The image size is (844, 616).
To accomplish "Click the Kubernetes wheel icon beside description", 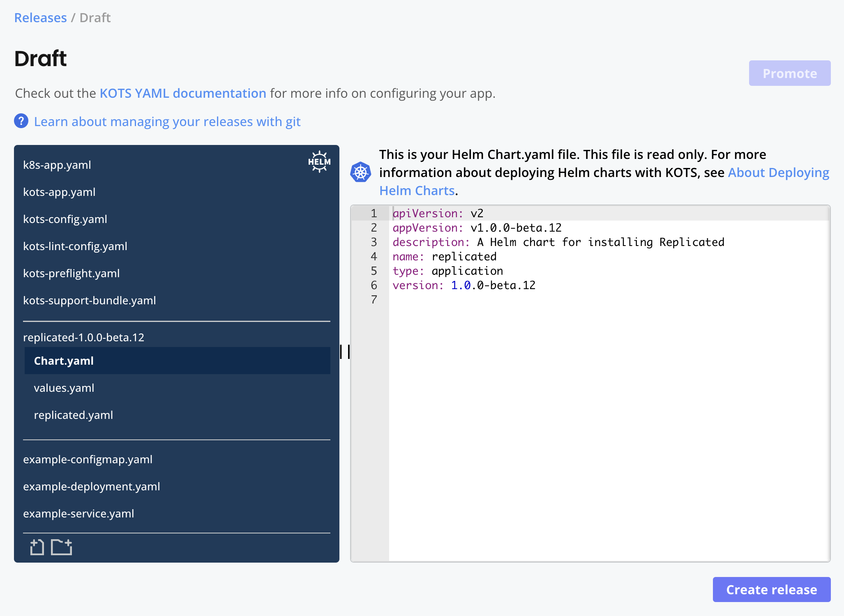I will (360, 172).
